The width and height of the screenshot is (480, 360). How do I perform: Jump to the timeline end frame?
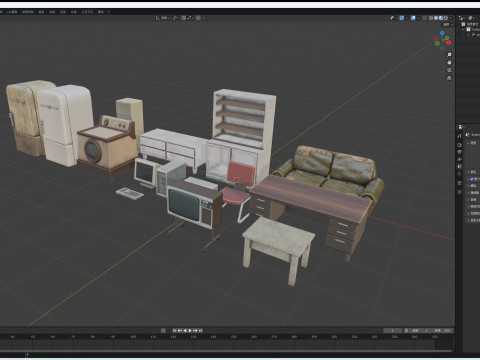200,330
